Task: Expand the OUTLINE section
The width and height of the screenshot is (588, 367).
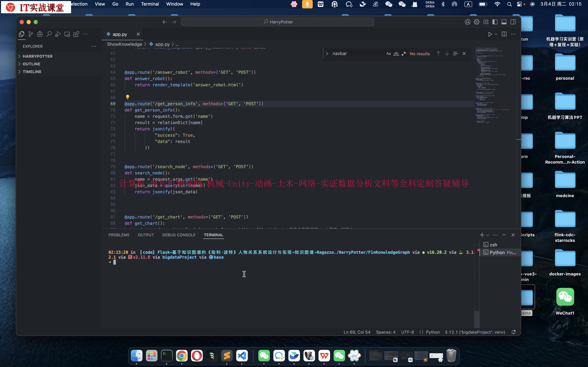Action: (x=31, y=64)
